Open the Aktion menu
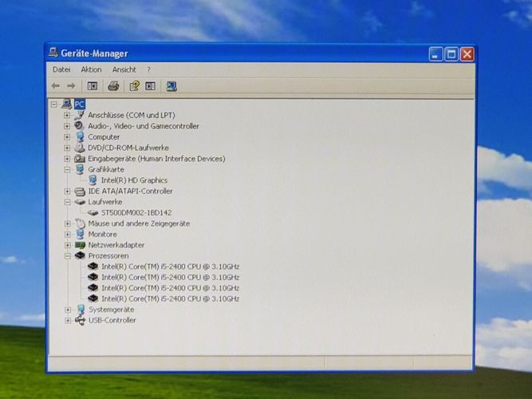Image resolution: width=532 pixels, height=399 pixels. coord(91,69)
